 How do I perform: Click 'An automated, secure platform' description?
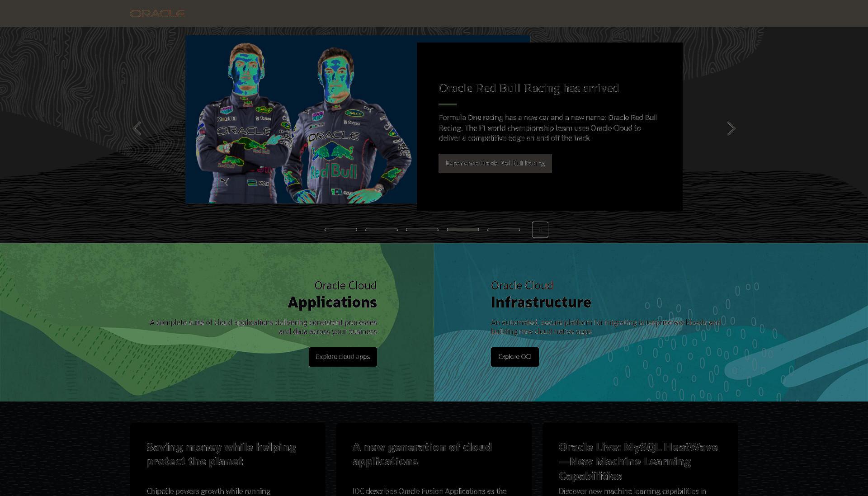(x=606, y=327)
